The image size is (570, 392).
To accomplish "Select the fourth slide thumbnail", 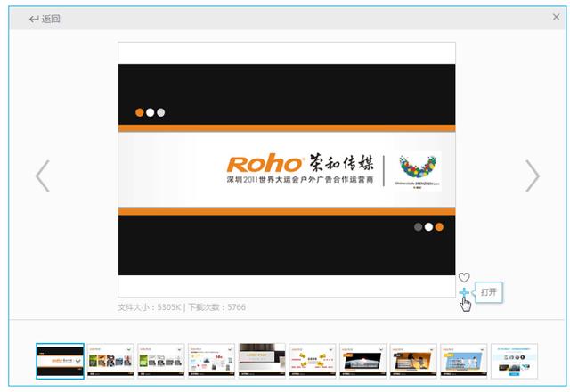I will click(x=212, y=361).
